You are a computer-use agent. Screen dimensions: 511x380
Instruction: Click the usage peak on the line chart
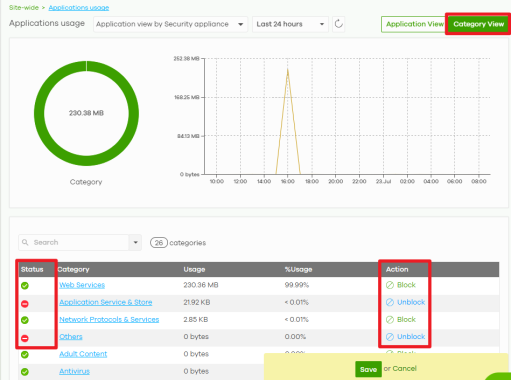[287, 69]
